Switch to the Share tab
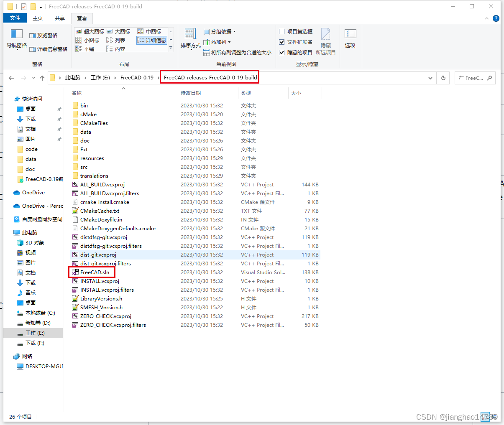504x425 pixels. 60,18
